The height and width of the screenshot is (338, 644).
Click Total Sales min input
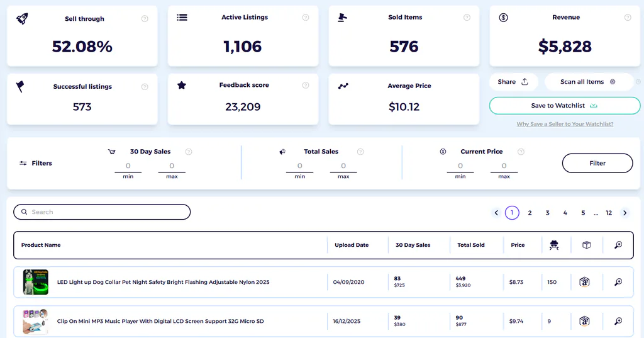(300, 166)
